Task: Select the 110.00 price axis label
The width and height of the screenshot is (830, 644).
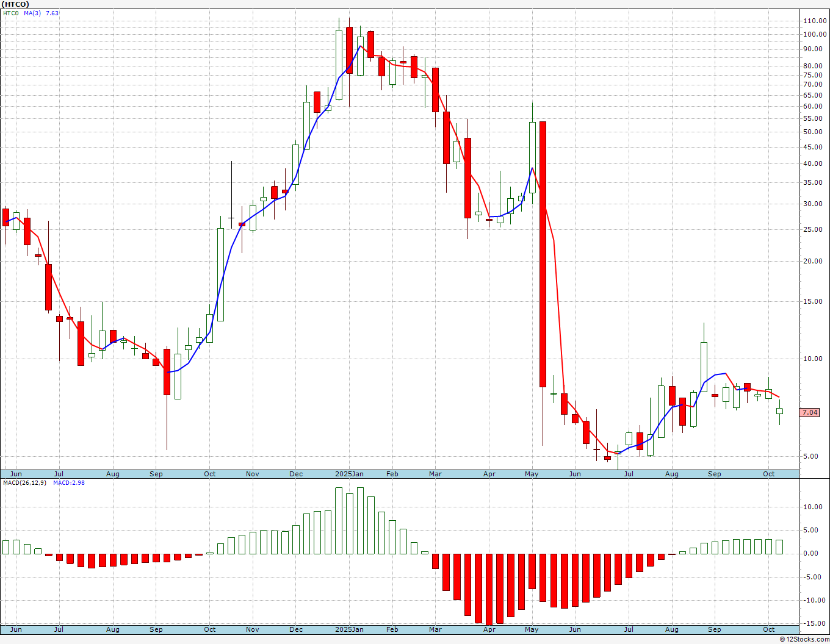Action: (815, 21)
